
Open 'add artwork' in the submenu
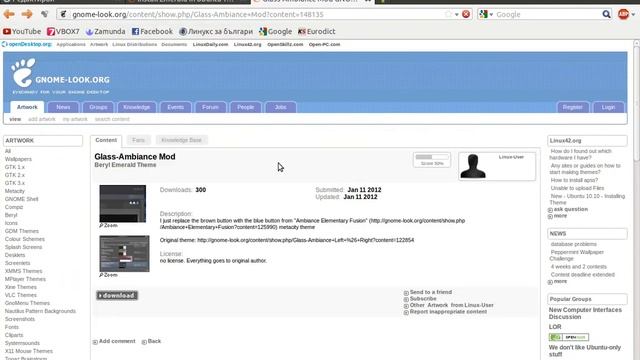(x=42, y=119)
